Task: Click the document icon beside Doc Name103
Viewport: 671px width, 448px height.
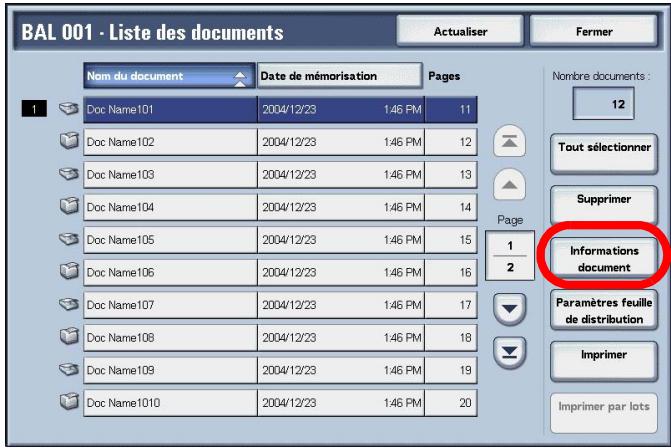Action: click(x=69, y=174)
